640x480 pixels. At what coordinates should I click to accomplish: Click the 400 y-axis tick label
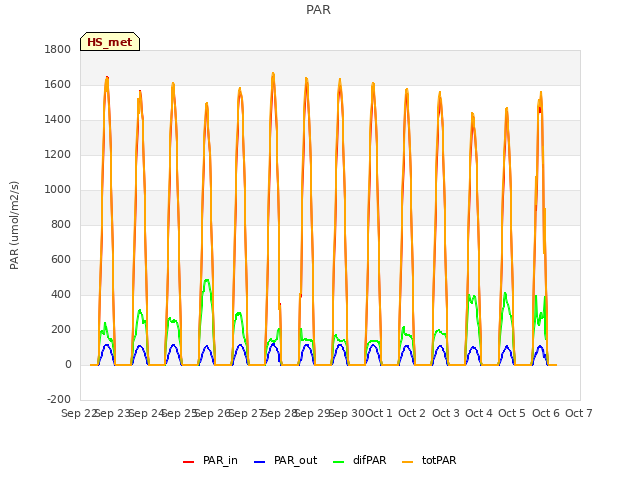[x=61, y=295]
